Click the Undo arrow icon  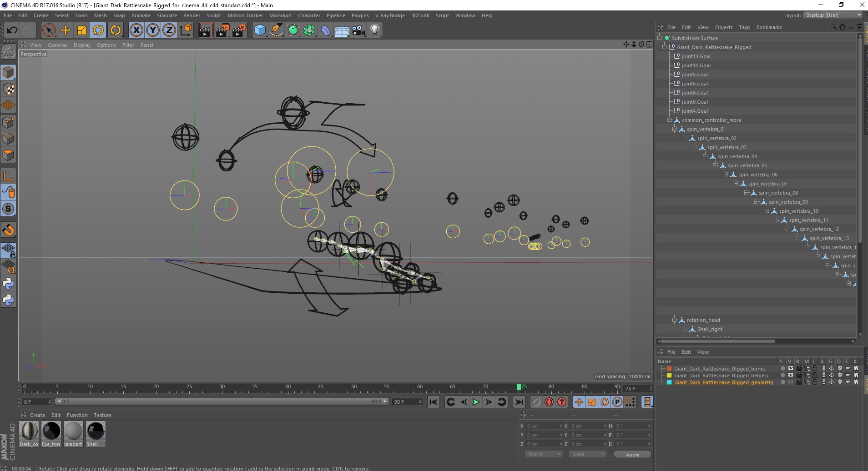click(x=12, y=30)
